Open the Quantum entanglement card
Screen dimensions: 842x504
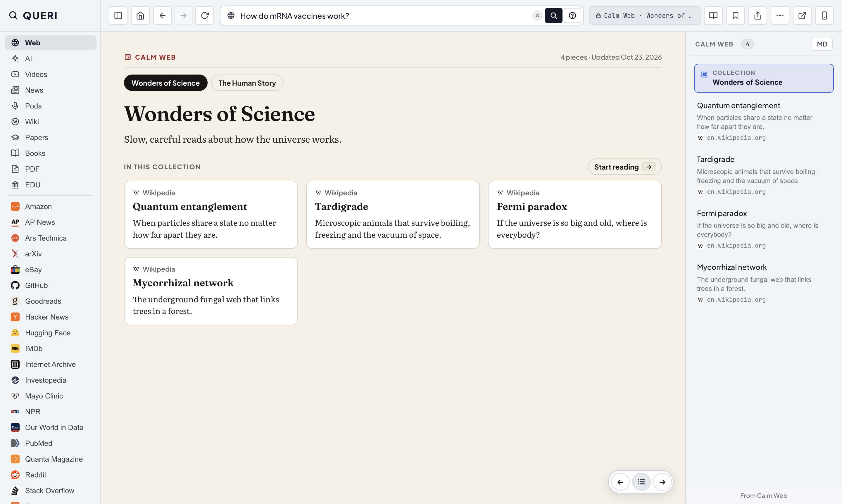click(x=210, y=215)
